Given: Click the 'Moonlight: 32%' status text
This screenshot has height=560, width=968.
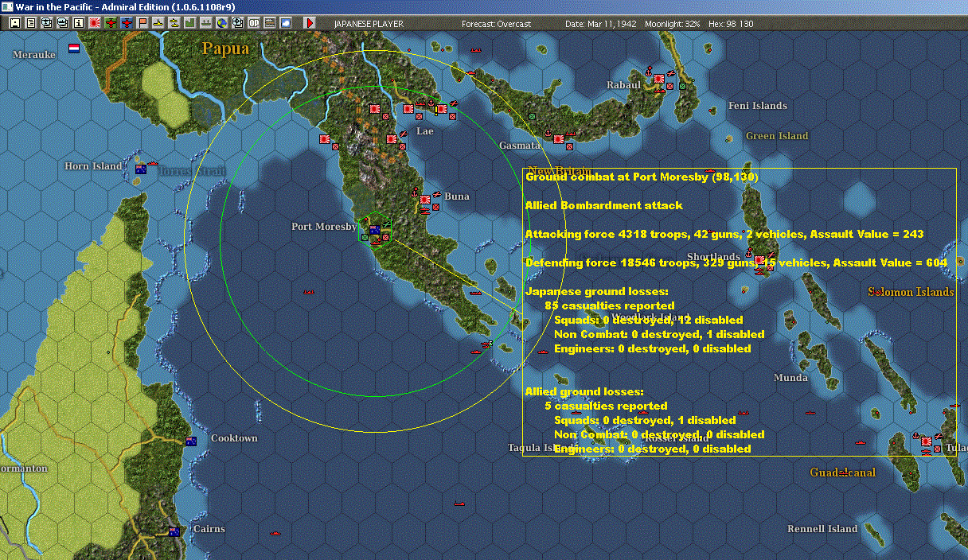Looking at the screenshot, I should point(673,24).
